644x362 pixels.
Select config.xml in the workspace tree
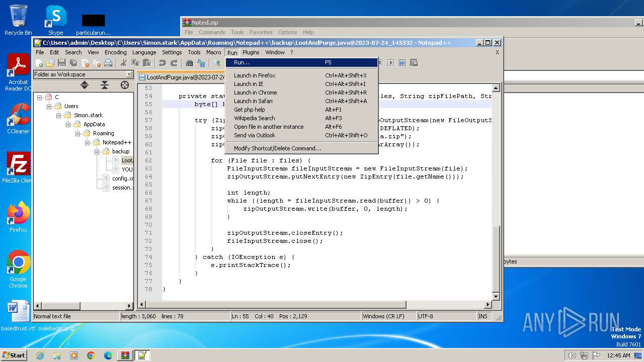pyautogui.click(x=122, y=178)
